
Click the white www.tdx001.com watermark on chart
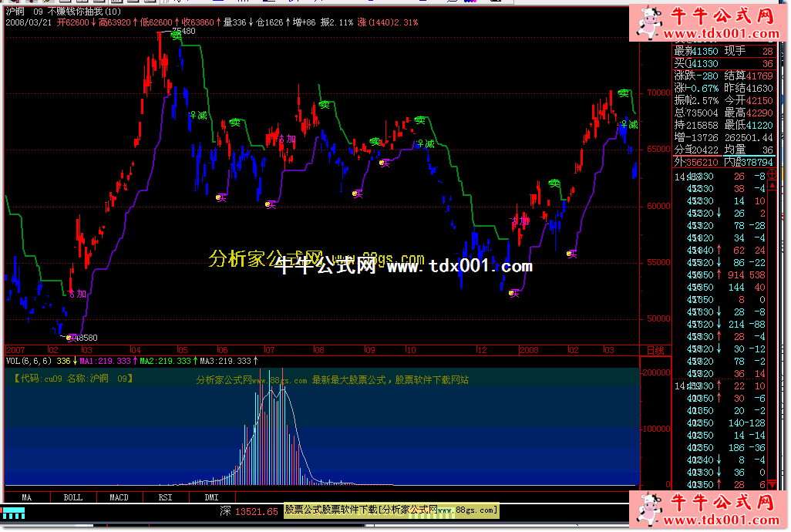[x=459, y=267]
